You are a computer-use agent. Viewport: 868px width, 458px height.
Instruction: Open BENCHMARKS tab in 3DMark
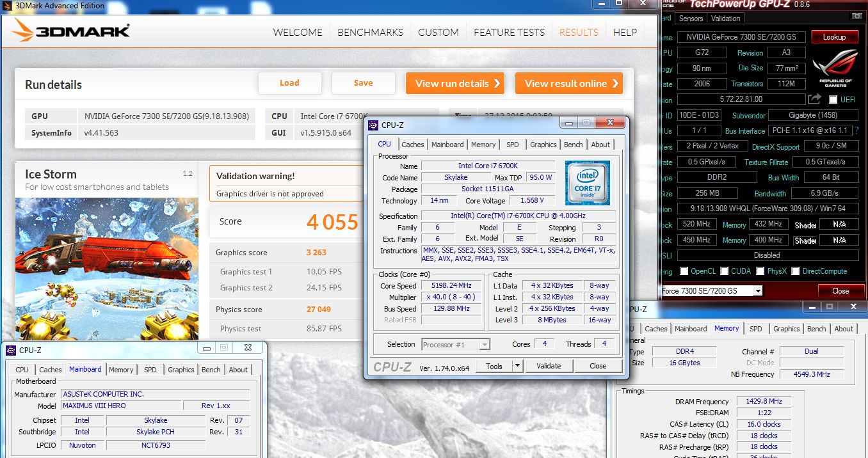pos(370,32)
